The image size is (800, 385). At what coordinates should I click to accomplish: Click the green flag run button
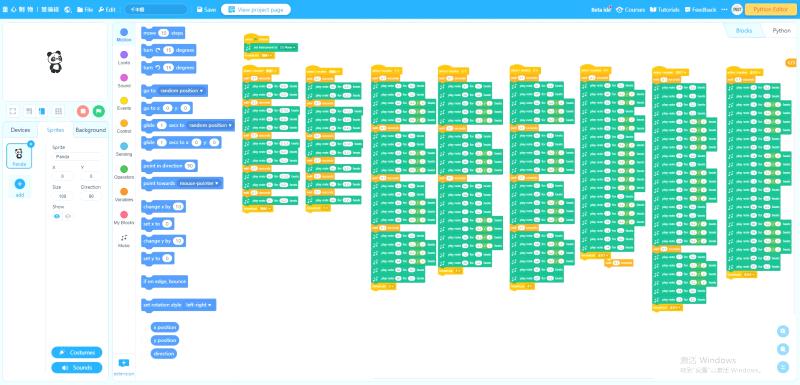[98, 111]
